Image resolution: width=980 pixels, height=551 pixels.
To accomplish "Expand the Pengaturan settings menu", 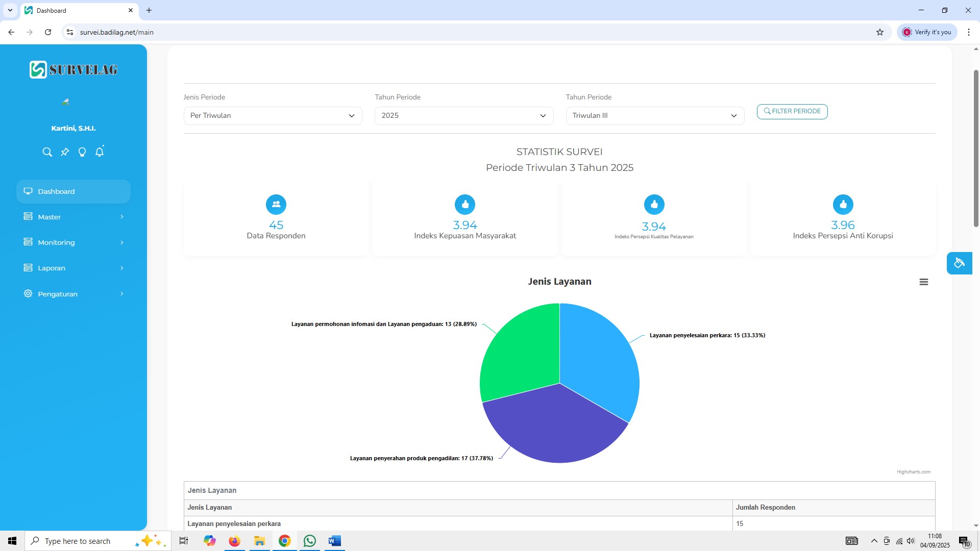I will [73, 294].
